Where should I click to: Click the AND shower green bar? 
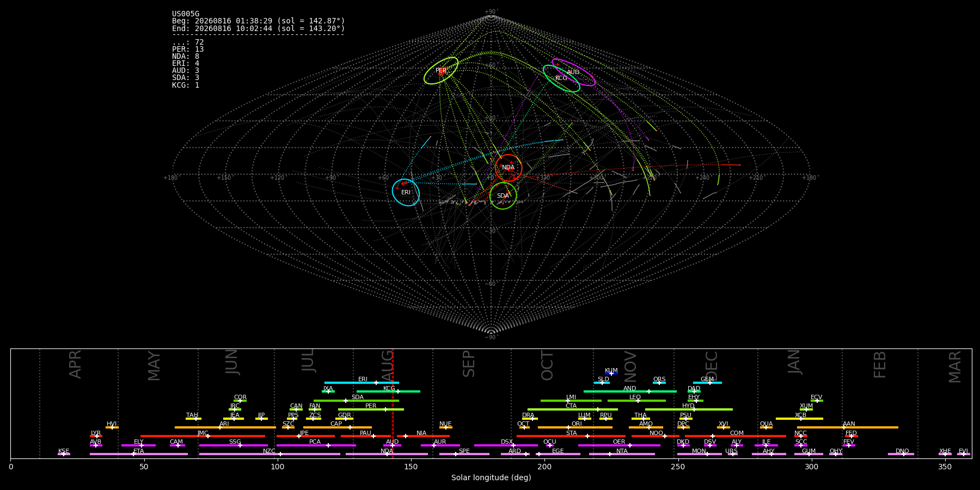630,391
